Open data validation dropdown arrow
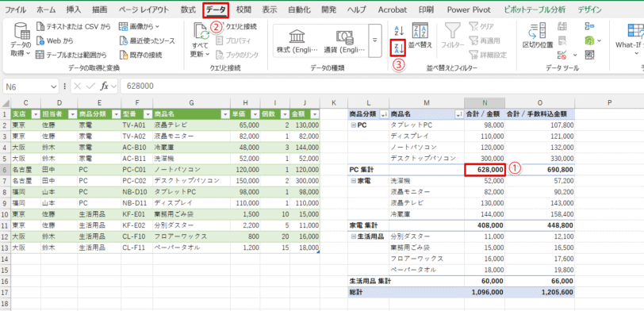Viewport: 644px width, 311px height. click(575, 55)
